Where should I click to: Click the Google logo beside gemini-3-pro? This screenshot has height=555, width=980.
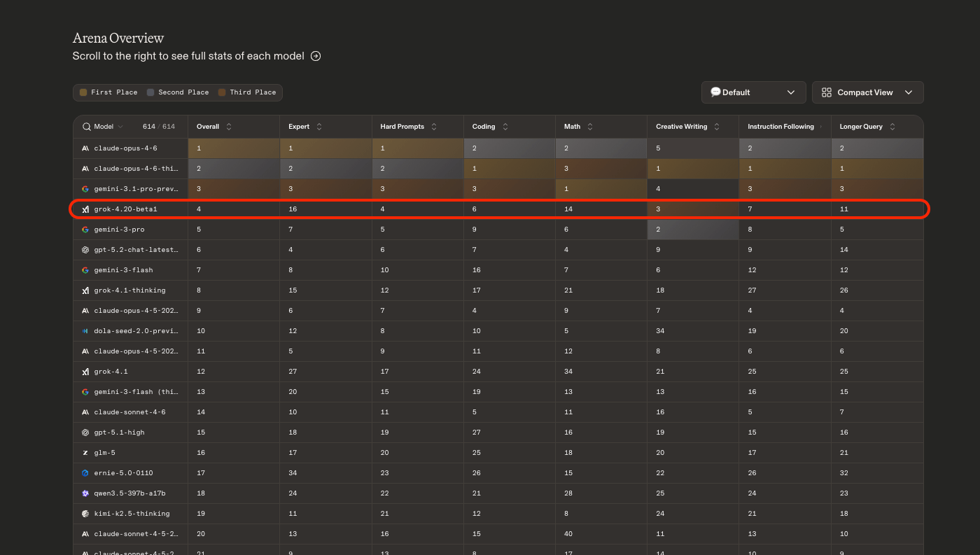coord(85,230)
